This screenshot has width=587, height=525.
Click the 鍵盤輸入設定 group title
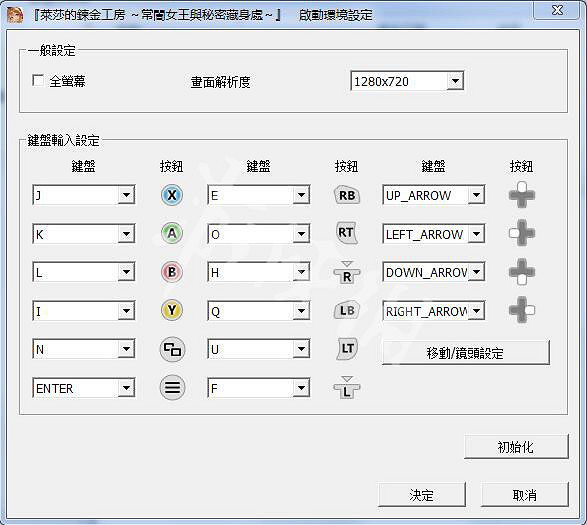pyautogui.click(x=64, y=140)
